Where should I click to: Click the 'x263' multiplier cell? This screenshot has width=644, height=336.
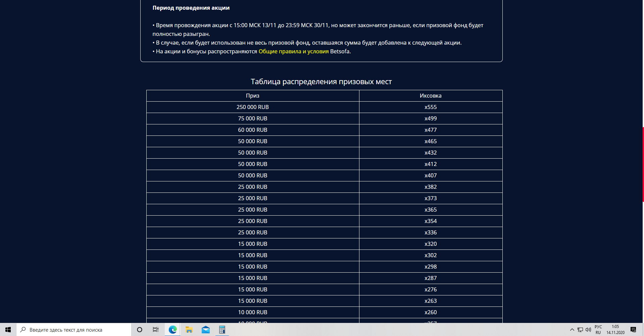click(431, 301)
